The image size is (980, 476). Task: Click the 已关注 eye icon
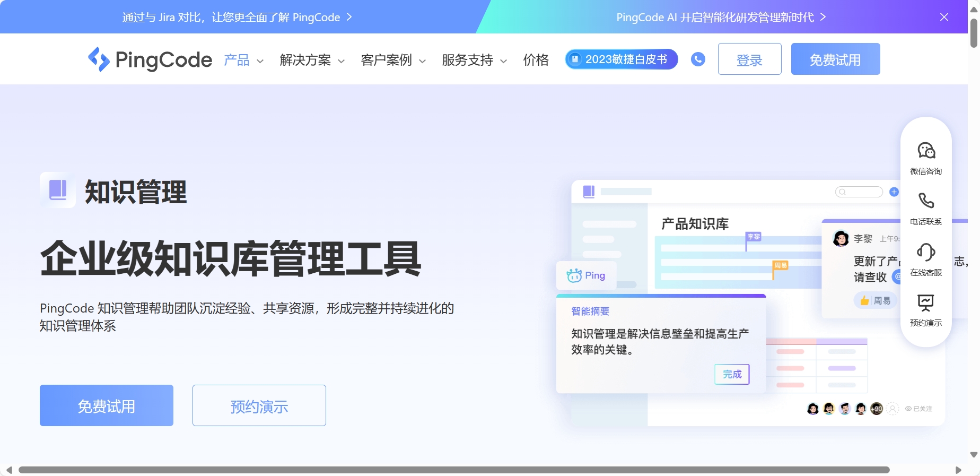coord(908,409)
